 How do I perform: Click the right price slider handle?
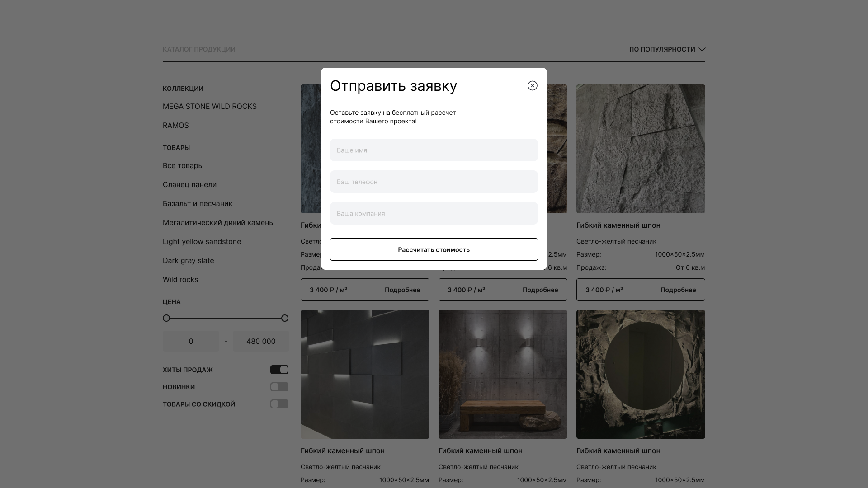click(x=284, y=318)
